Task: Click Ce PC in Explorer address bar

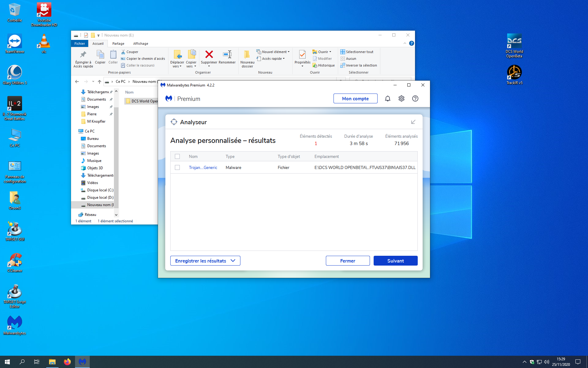Action: (x=121, y=82)
